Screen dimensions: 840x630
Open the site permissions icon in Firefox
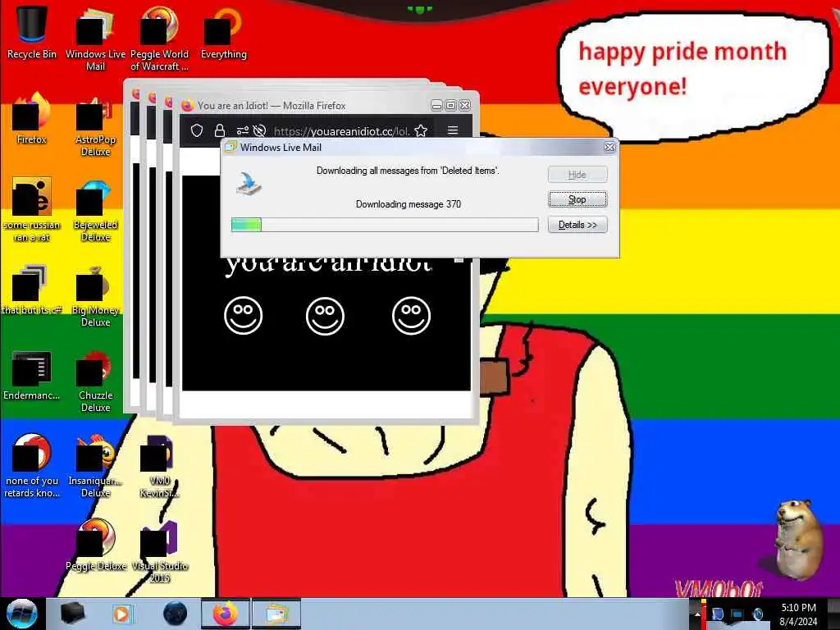point(242,130)
